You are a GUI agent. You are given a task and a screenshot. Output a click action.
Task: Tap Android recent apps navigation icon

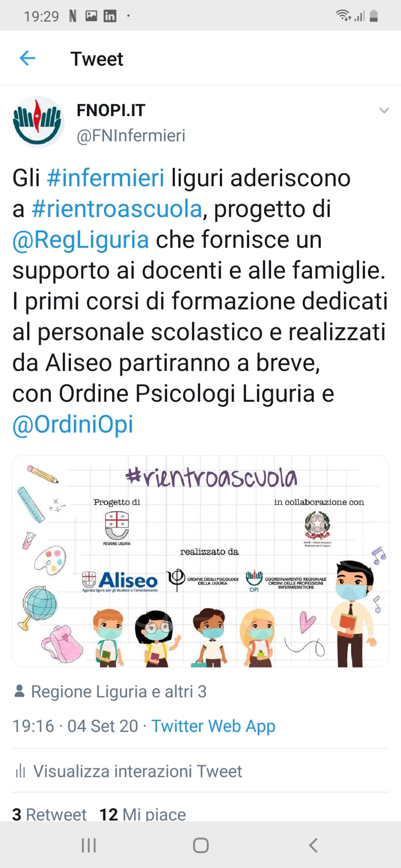tap(89, 845)
